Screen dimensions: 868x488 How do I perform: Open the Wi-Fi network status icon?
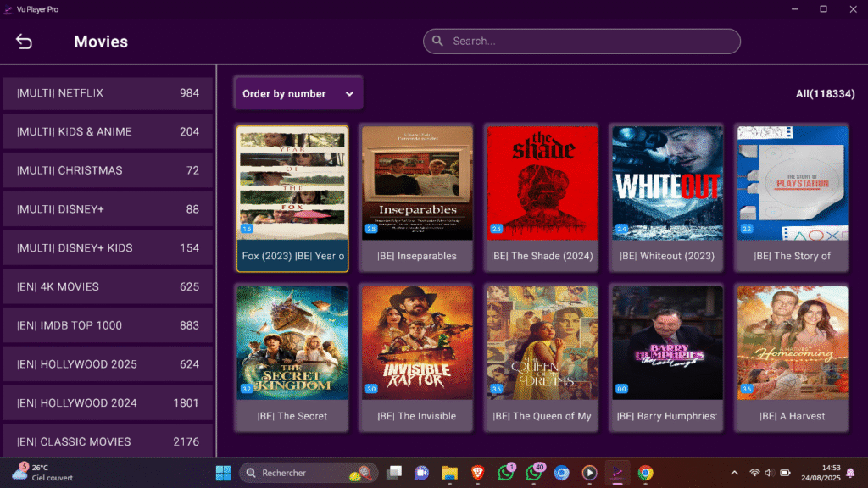pos(754,473)
